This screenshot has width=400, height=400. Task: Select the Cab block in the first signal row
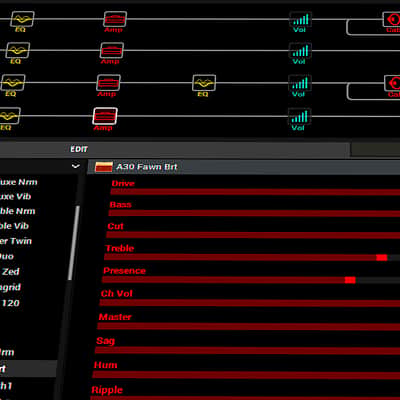click(392, 20)
